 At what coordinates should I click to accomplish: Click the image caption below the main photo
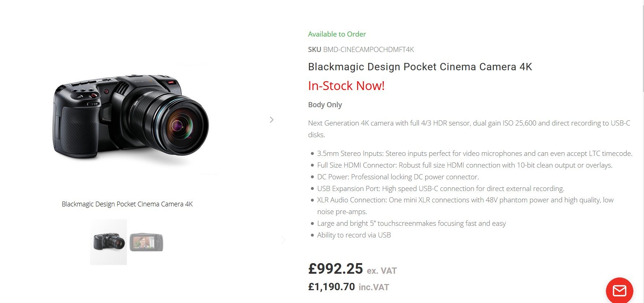coord(127,204)
